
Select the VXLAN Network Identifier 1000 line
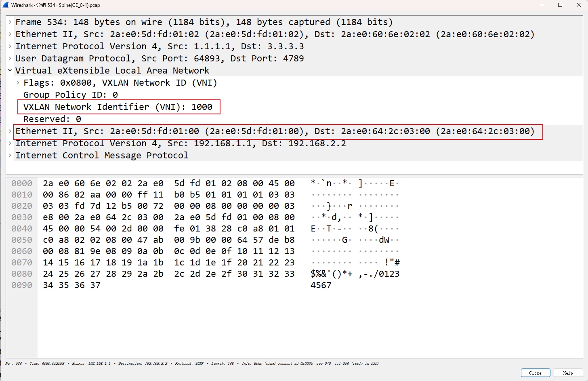118,107
